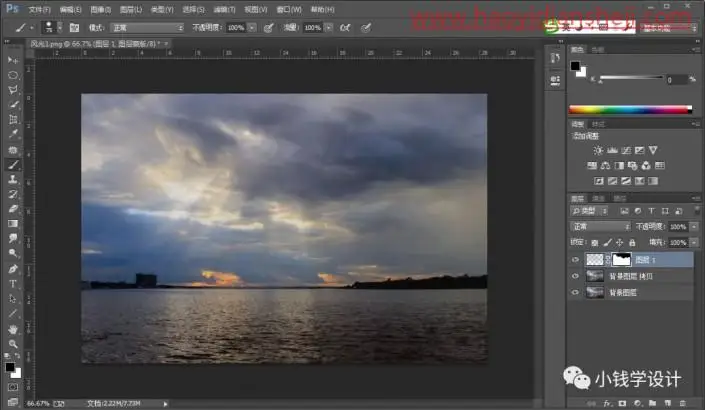
Task: Pick a color from the spectrum ramp
Action: 630,110
